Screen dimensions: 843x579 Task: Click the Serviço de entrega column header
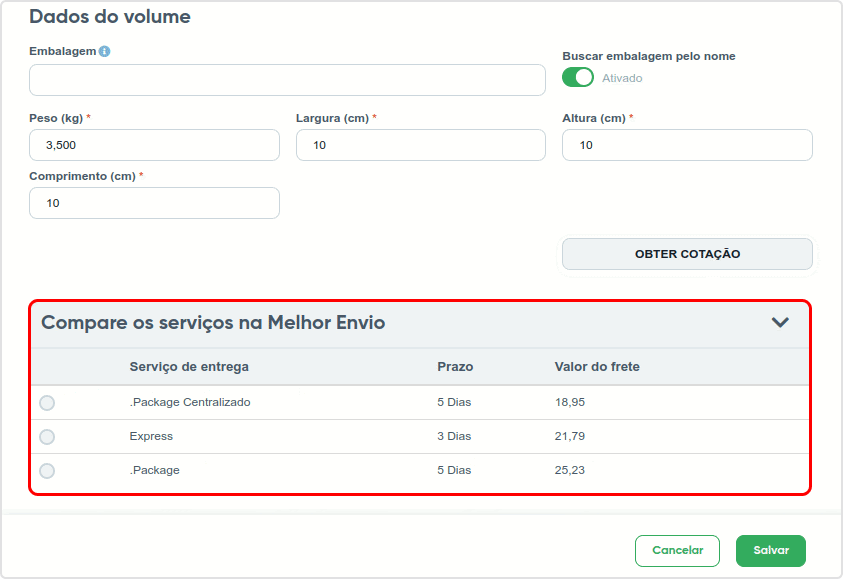tap(189, 367)
